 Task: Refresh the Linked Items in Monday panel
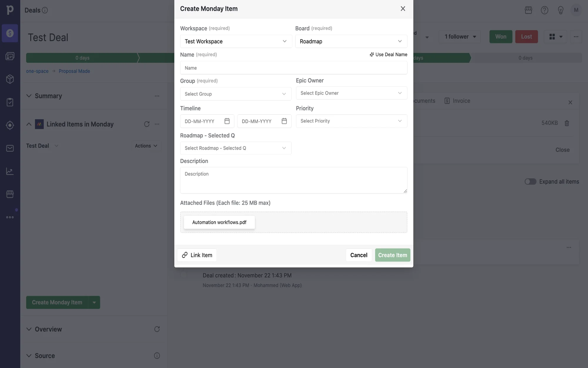point(147,124)
